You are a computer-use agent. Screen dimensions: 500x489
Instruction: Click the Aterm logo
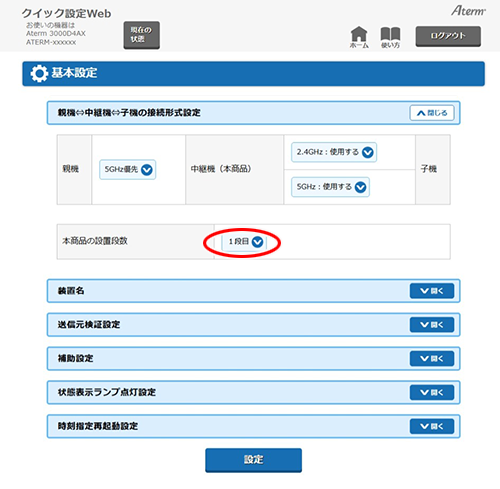468,11
